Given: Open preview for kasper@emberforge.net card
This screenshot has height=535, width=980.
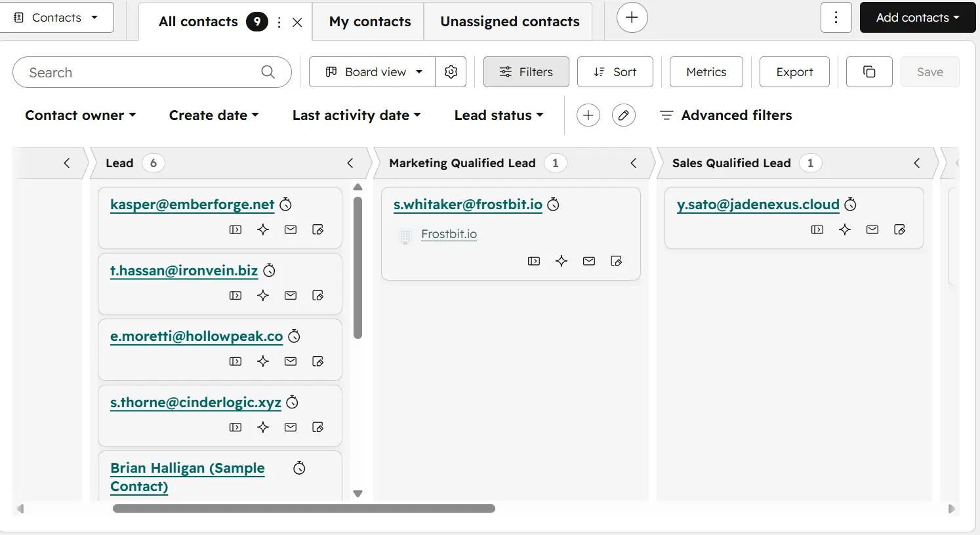Looking at the screenshot, I should [x=235, y=229].
